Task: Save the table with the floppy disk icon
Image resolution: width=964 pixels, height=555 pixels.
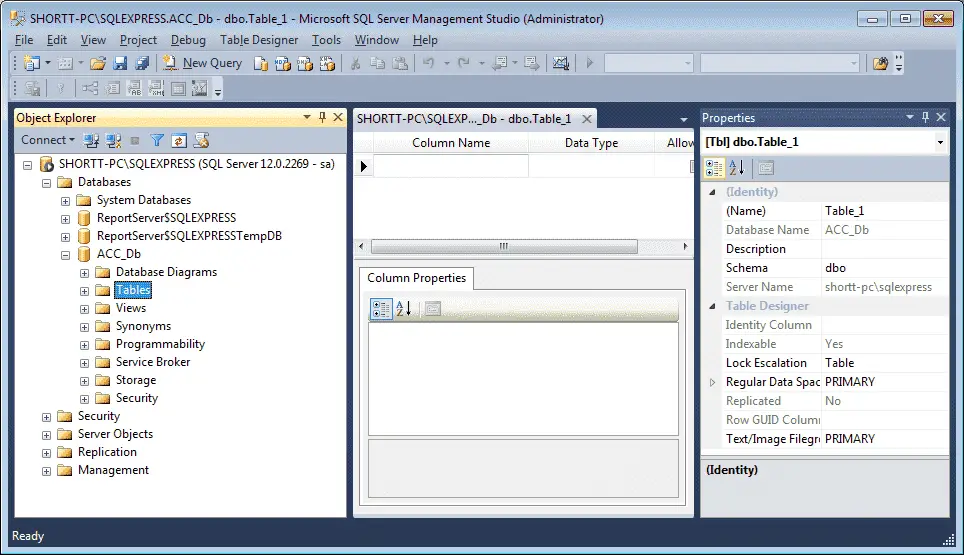Action: tap(120, 63)
